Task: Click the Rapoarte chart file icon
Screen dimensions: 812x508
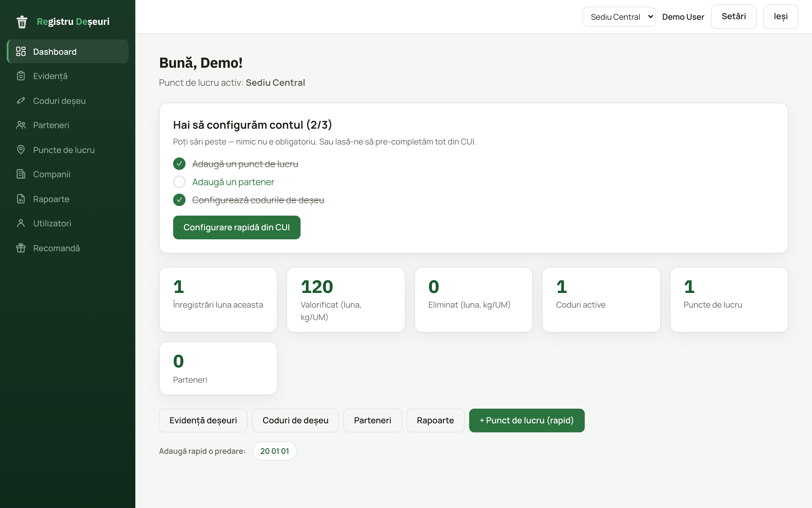Action: coord(21,199)
